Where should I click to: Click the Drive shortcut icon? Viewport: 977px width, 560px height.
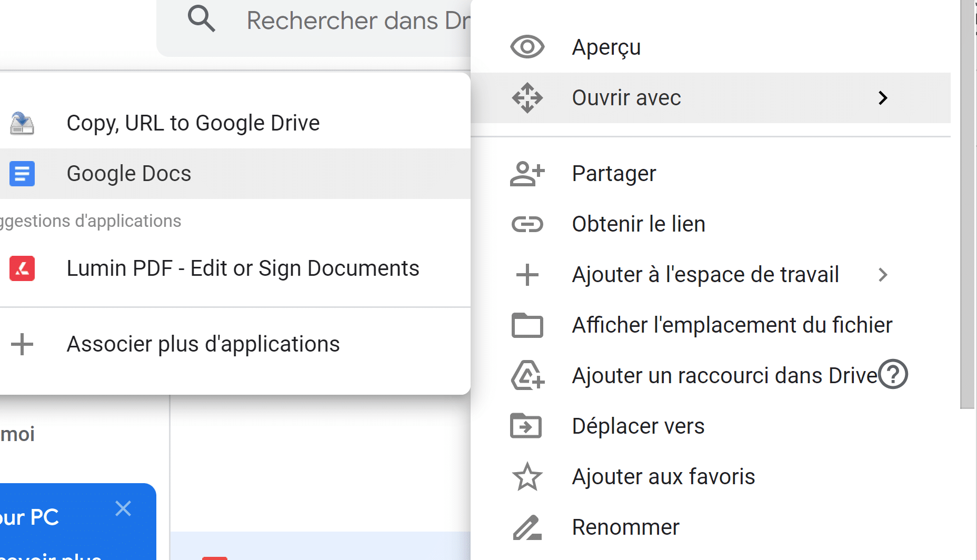pos(527,375)
